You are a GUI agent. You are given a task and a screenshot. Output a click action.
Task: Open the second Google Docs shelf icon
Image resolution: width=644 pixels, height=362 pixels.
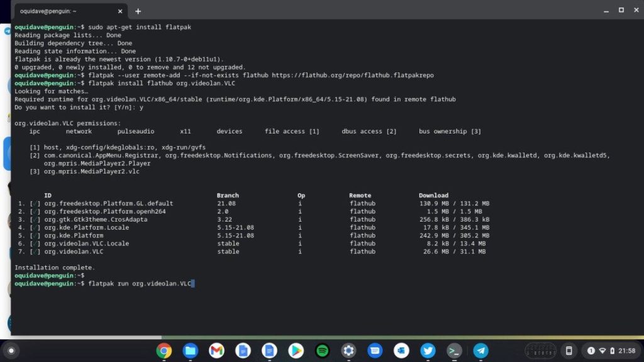coord(269,351)
